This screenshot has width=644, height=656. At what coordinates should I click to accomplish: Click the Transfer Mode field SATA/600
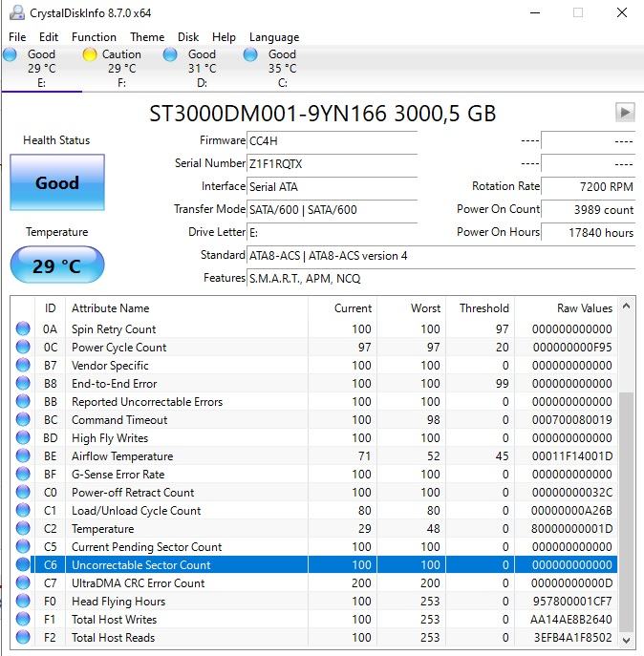(333, 210)
